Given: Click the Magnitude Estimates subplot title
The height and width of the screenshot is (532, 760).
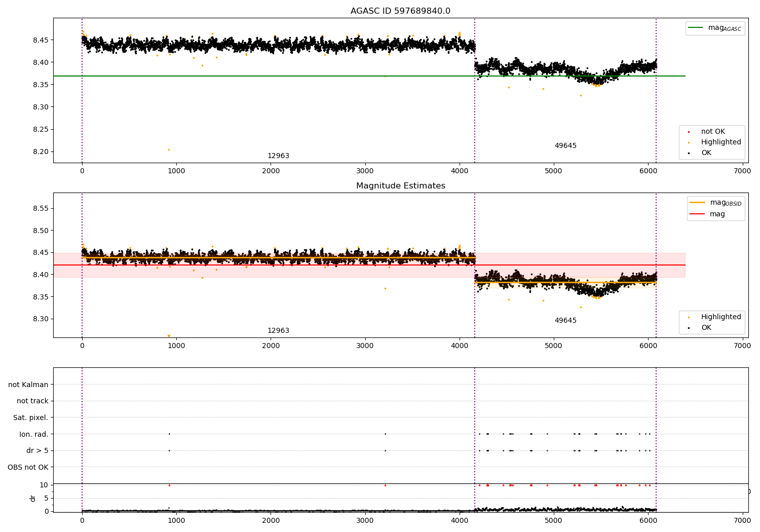Looking at the screenshot, I should [400, 186].
